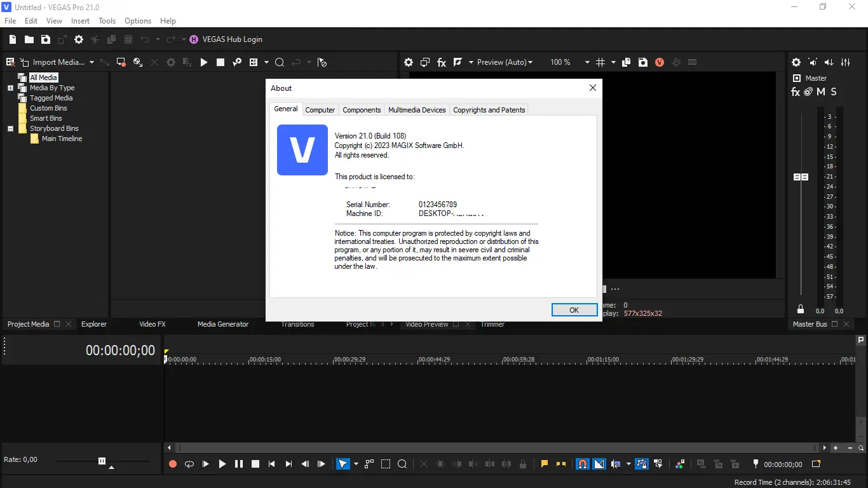Viewport: 868px width, 488px height.
Task: Select Main Timeline in the media tree
Action: coord(62,139)
